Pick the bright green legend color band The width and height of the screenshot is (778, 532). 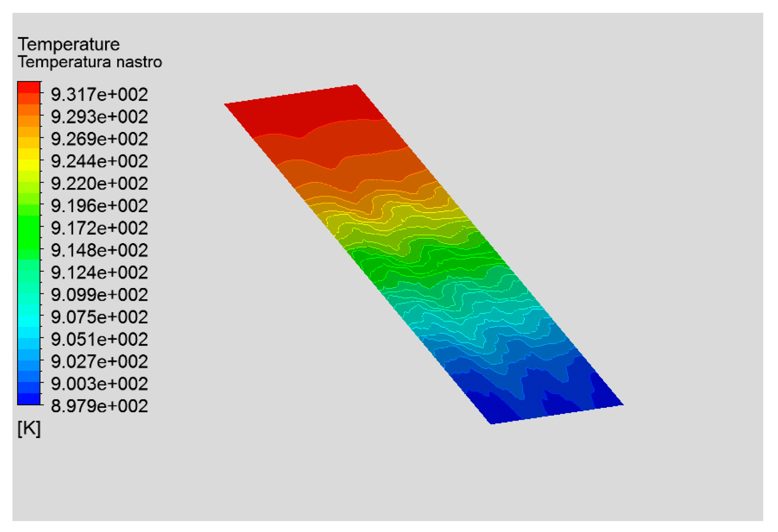click(x=29, y=232)
